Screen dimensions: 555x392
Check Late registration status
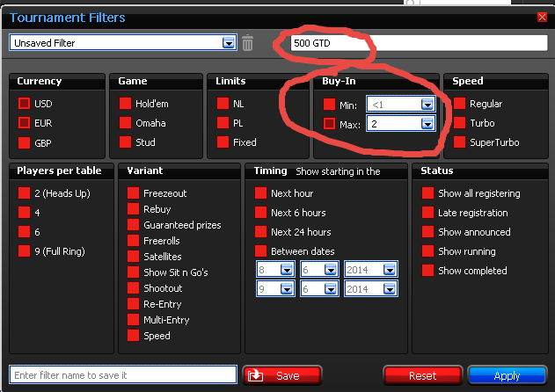[427, 213]
